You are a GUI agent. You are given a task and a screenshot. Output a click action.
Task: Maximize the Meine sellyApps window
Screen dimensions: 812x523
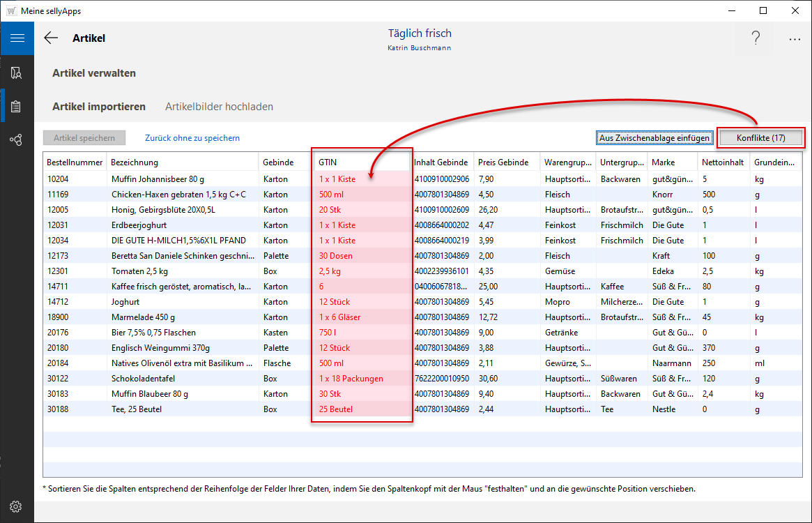763,10
